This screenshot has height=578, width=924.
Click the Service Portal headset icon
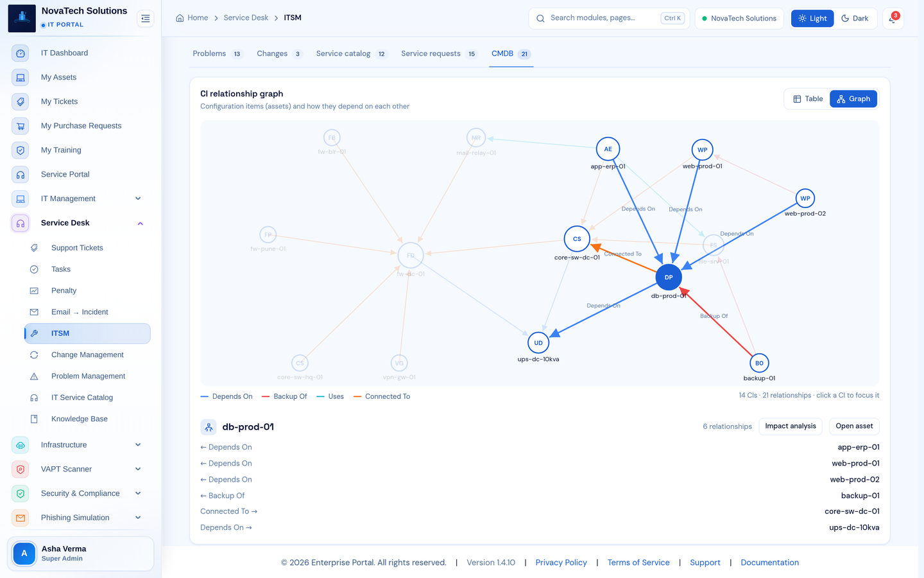click(21, 175)
